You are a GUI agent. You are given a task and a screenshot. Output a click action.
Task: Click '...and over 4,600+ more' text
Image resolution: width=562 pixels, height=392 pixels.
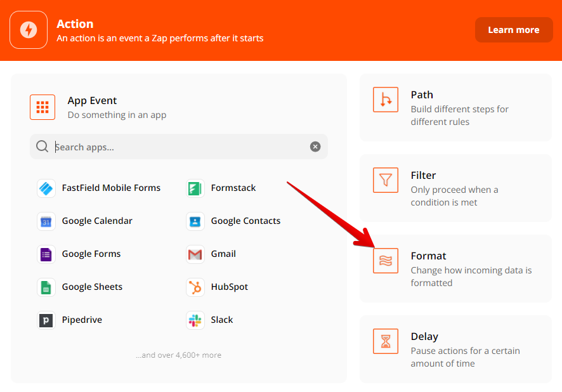[x=178, y=355]
